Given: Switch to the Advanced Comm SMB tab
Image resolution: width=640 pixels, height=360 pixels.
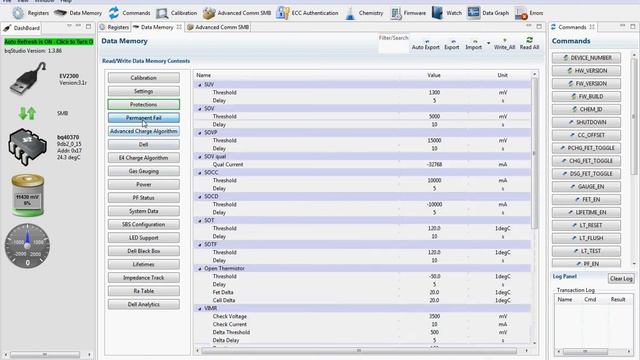Looking at the screenshot, I should point(218,27).
